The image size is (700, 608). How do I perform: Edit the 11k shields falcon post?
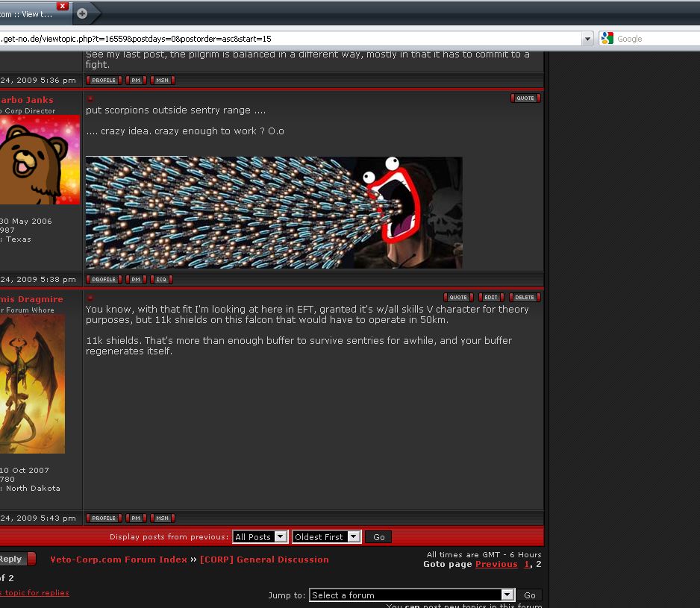tap(491, 298)
